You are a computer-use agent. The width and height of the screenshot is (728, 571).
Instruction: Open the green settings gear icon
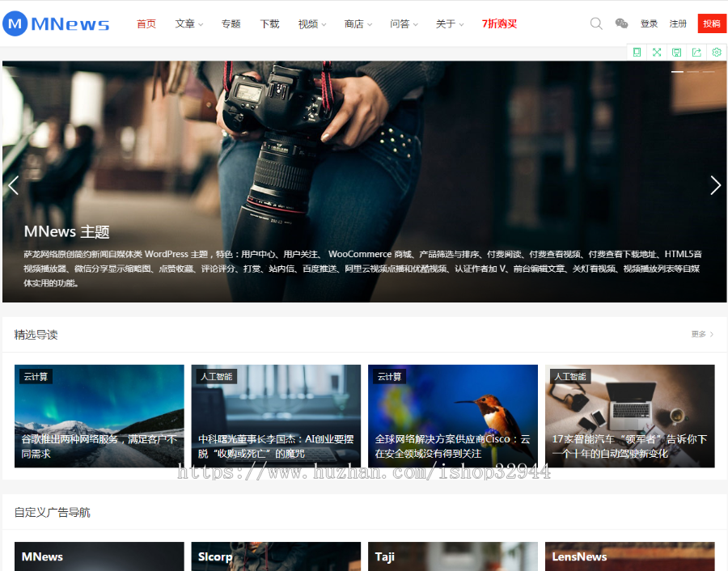point(716,51)
